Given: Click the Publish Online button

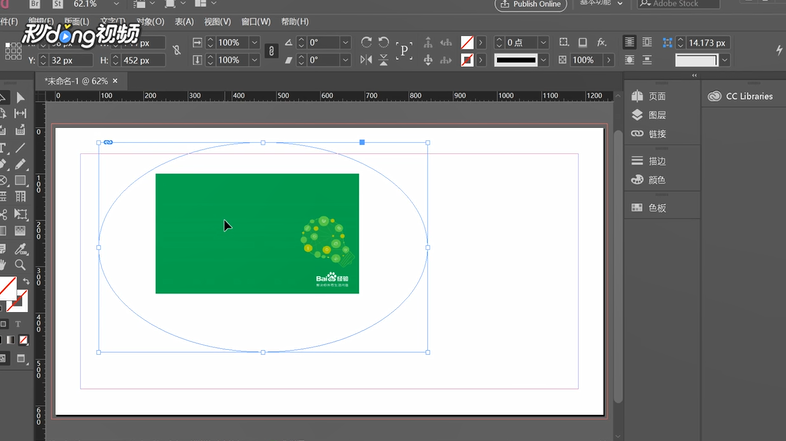Looking at the screenshot, I should click(x=531, y=4).
